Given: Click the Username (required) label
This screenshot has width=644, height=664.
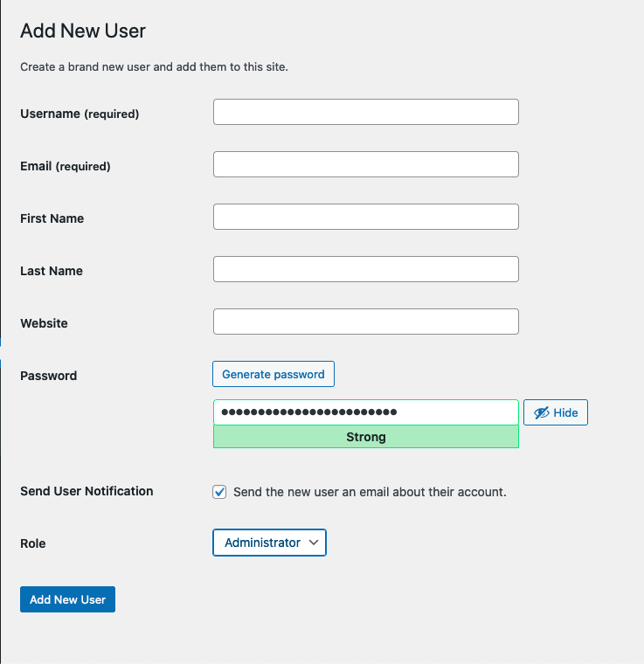Looking at the screenshot, I should click(x=80, y=114).
